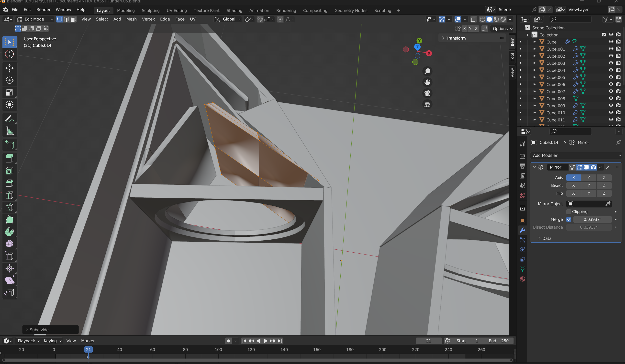
Task: Switch to the Sculpting workspace tab
Action: [x=151, y=11]
